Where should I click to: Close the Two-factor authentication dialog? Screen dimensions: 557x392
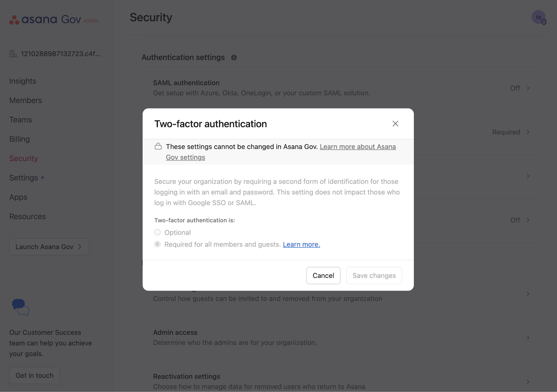coord(395,124)
